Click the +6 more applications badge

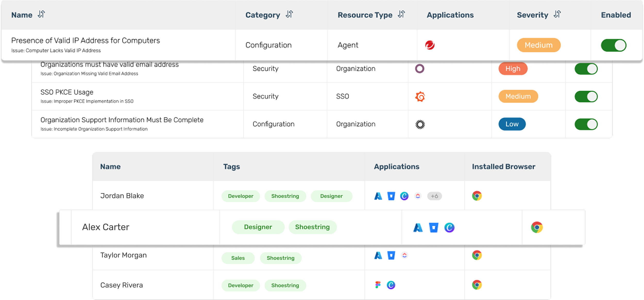tap(434, 196)
